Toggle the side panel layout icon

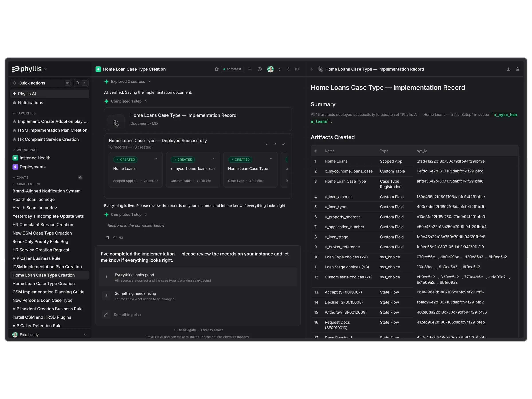[x=297, y=69]
